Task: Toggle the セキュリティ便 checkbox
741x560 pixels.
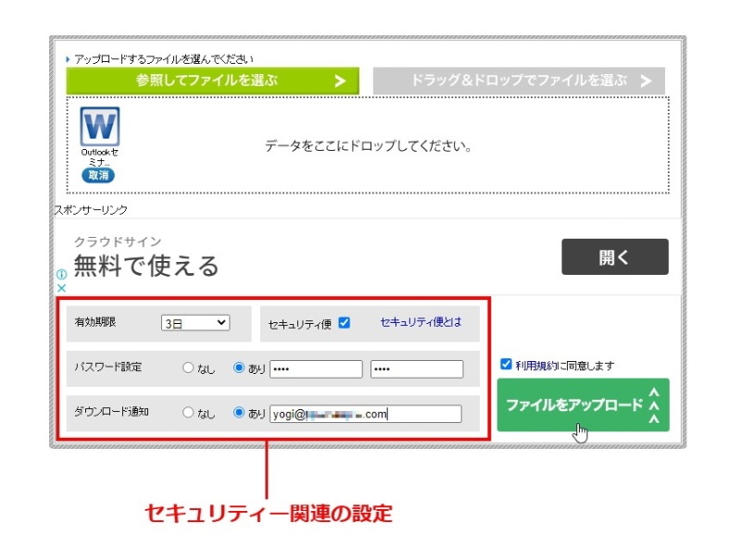Action: (x=345, y=323)
